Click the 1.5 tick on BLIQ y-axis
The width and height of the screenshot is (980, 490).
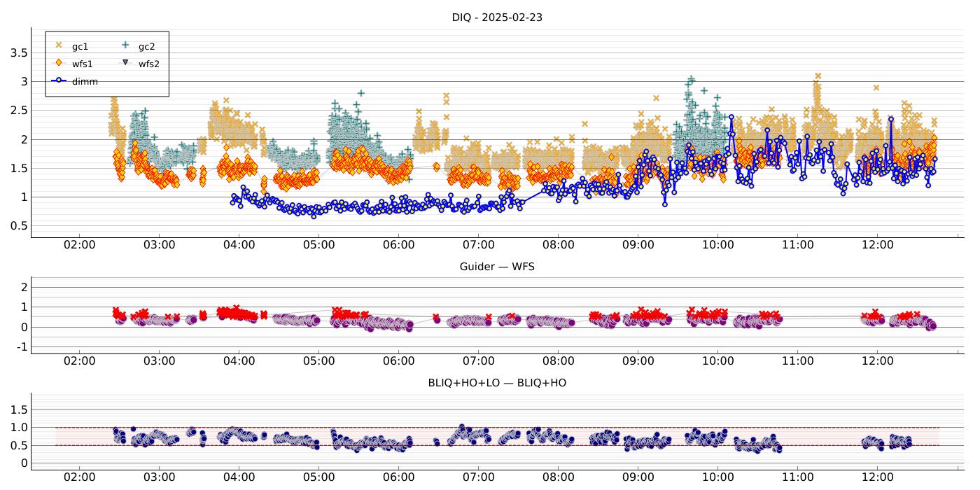(19, 409)
